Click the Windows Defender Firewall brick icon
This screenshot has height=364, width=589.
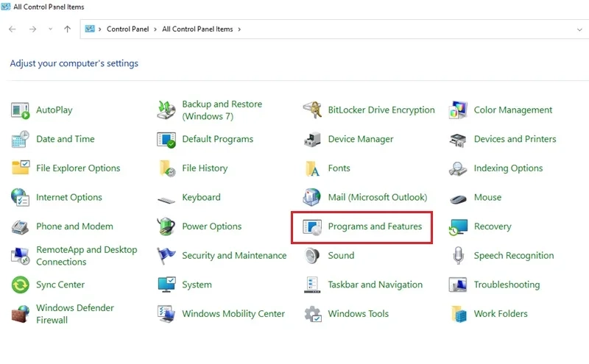[21, 314]
